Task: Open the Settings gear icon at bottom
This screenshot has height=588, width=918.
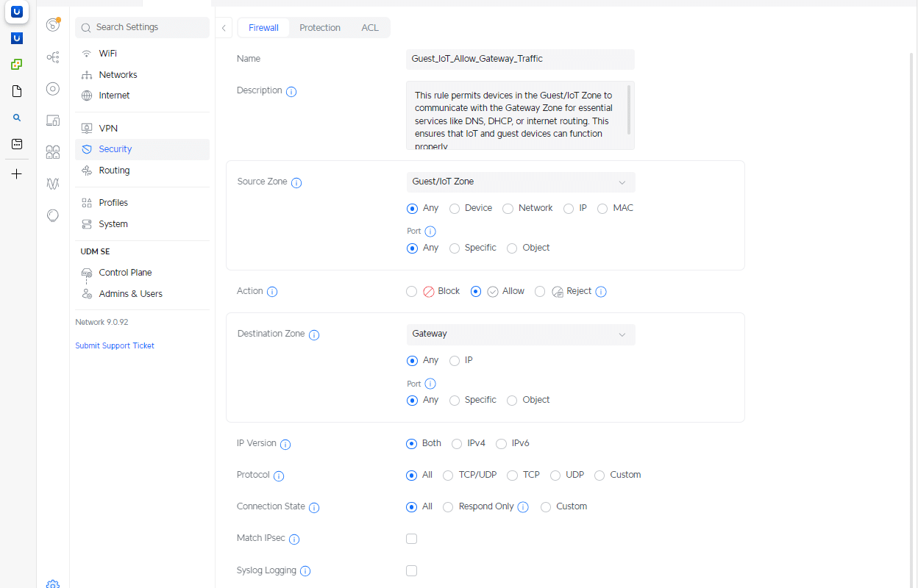Action: [53, 584]
